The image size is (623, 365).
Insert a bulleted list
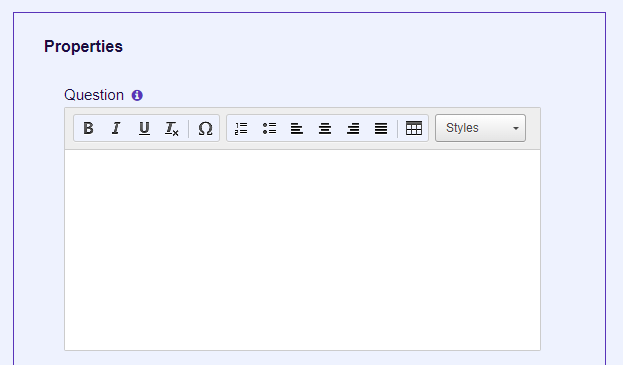pos(269,128)
